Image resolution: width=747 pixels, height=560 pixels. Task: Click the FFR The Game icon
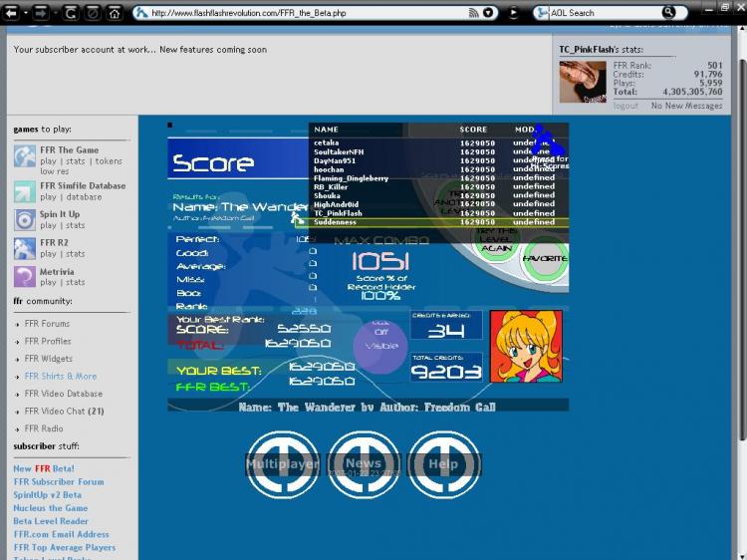pyautogui.click(x=24, y=155)
